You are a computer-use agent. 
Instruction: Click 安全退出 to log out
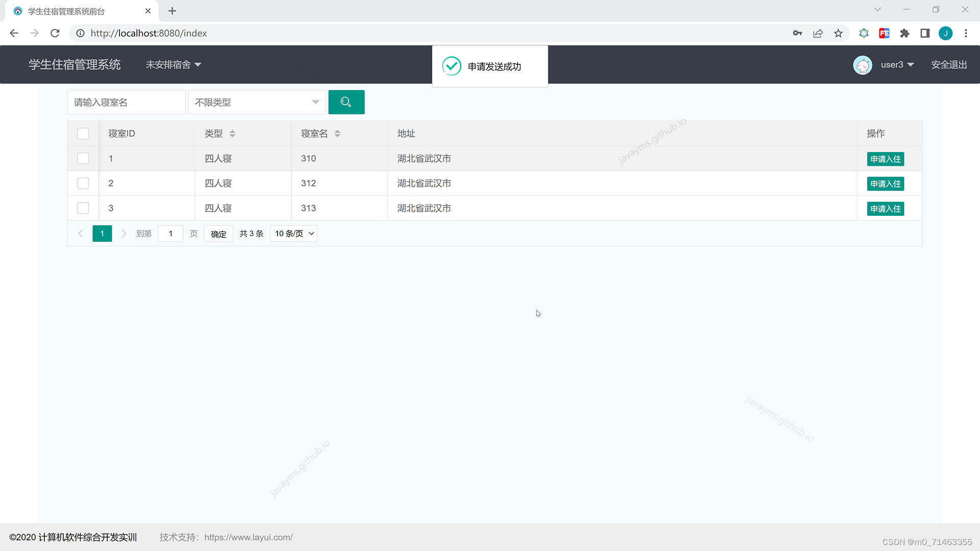(x=948, y=65)
